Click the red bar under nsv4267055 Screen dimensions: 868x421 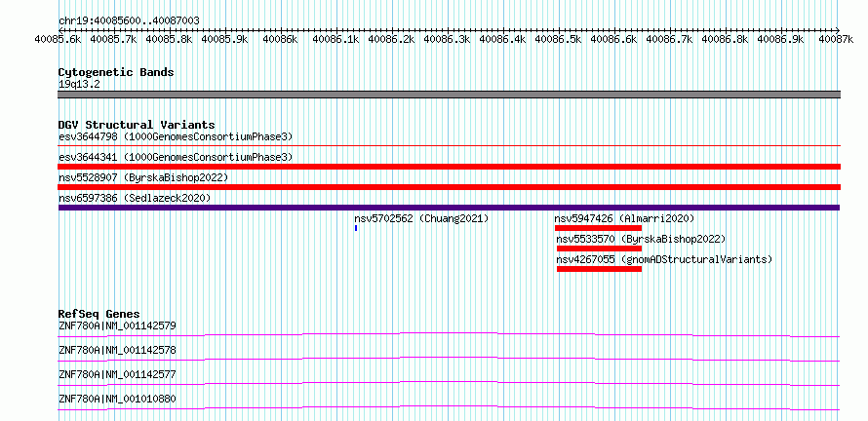[x=599, y=269]
